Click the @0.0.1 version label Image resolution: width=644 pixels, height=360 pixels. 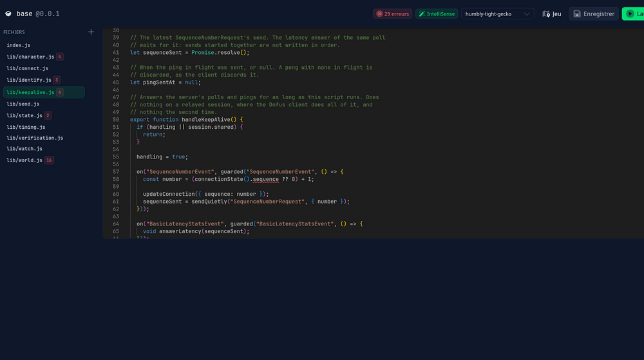pos(47,14)
